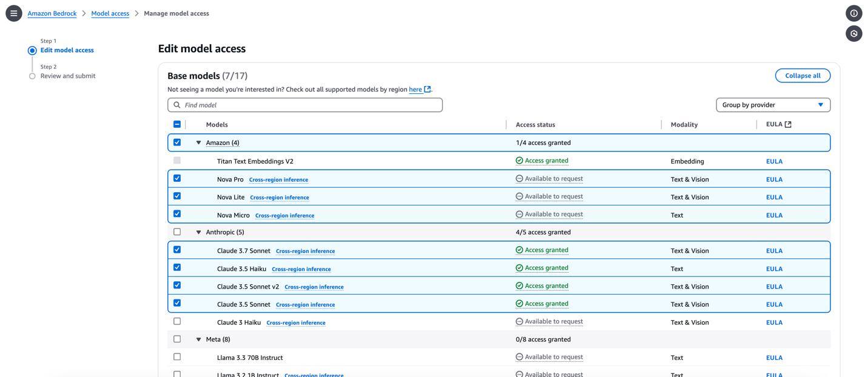The width and height of the screenshot is (868, 377).
Task: Click the search magnifier icon in Find model
Action: pyautogui.click(x=177, y=105)
